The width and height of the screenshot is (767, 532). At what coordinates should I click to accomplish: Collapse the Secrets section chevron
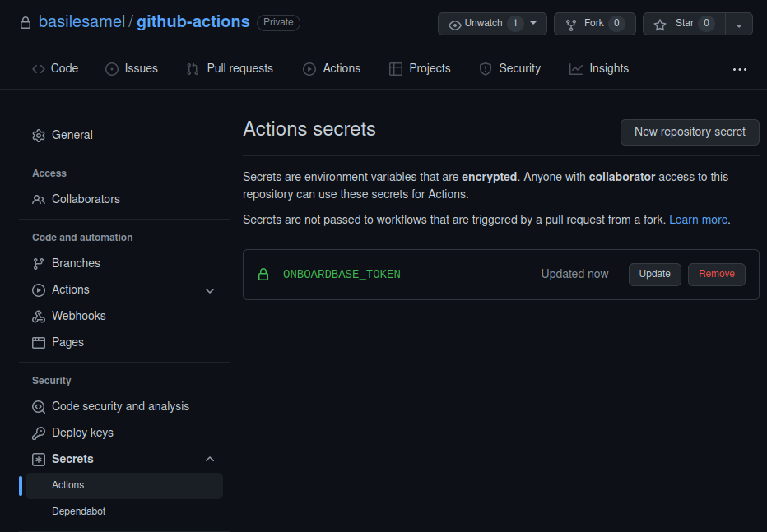click(210, 459)
